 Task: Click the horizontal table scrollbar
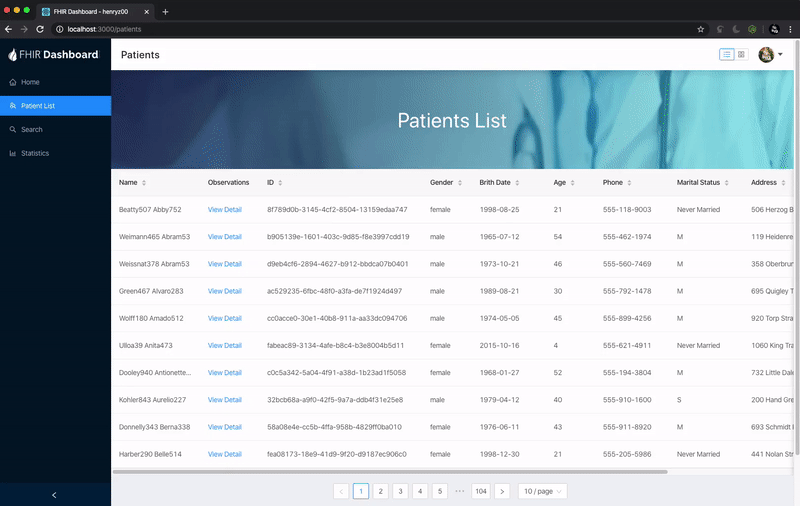[390, 472]
